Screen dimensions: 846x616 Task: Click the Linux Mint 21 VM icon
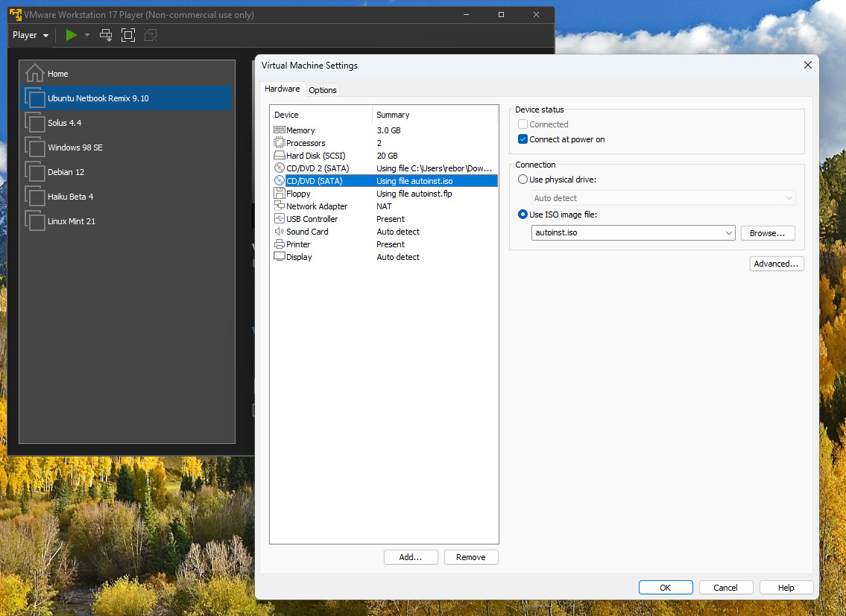34,221
